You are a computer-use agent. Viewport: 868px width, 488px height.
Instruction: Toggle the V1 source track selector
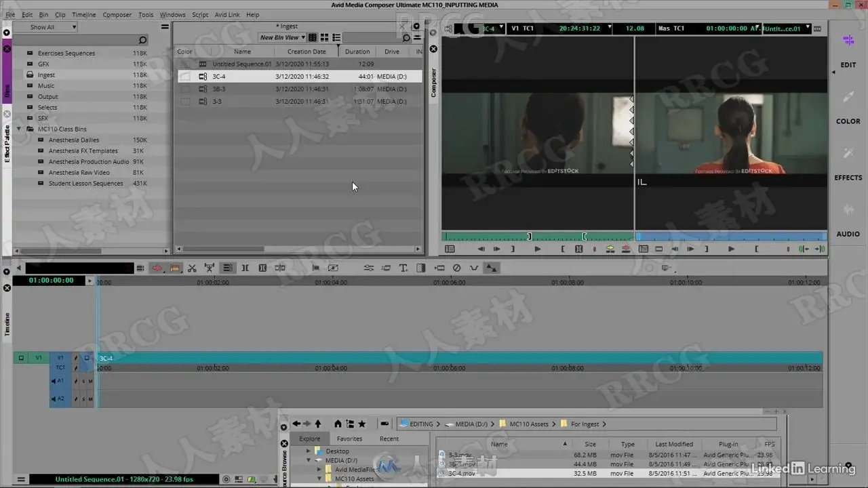[x=39, y=357]
